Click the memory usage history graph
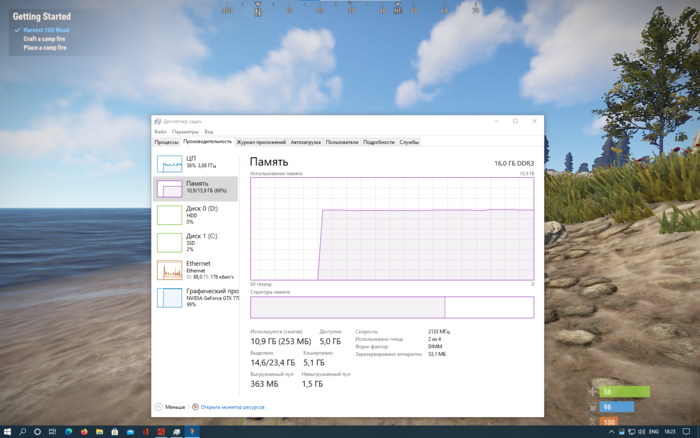Viewport: 700px width, 438px height. coord(392,229)
